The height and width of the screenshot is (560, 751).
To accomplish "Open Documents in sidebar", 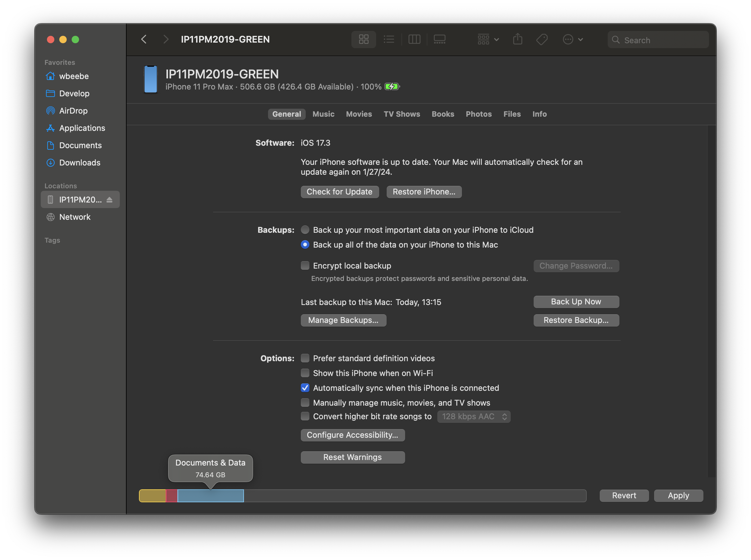I will tap(80, 145).
